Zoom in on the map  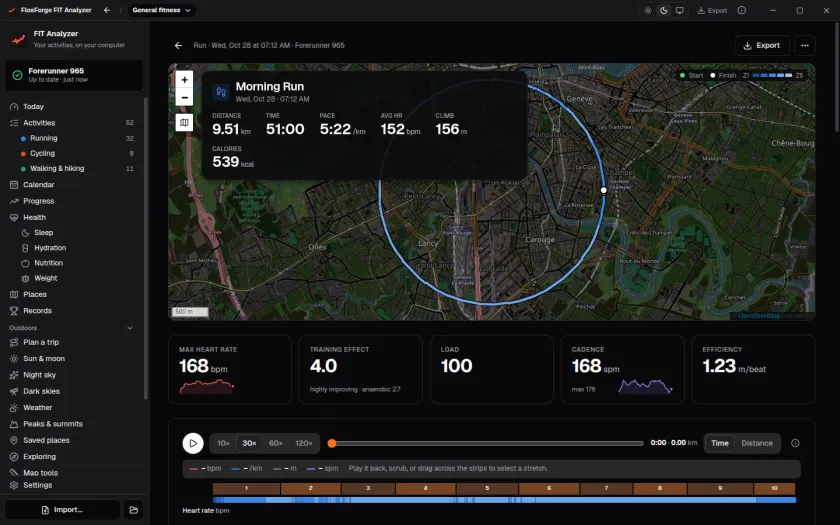(184, 80)
